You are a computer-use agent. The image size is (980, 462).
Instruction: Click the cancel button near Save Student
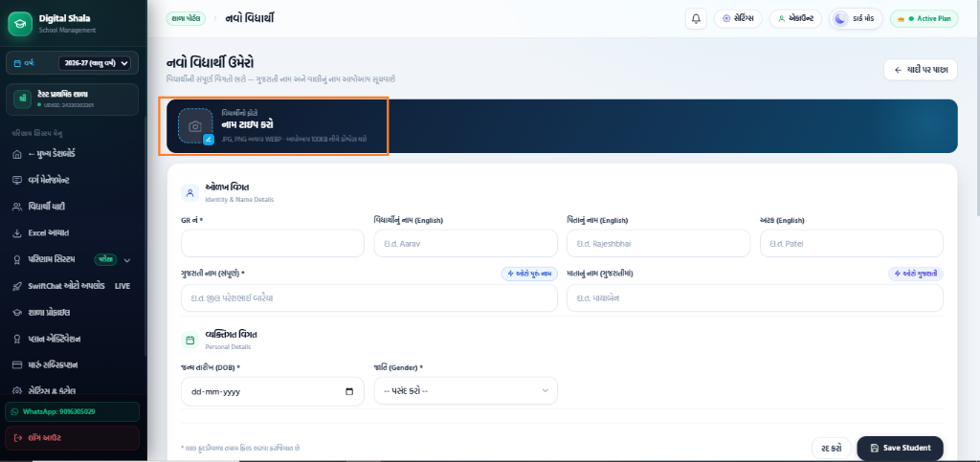point(832,448)
